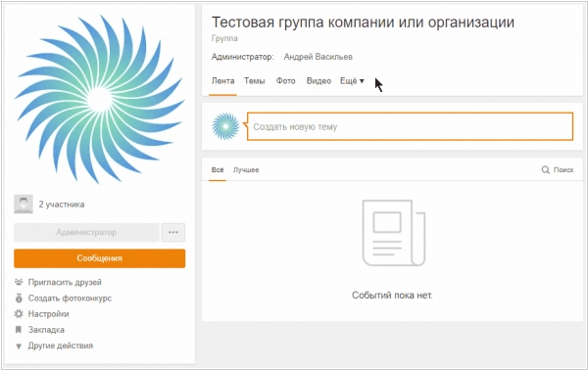Viewport: 588px width, 370px height.
Task: Expand Другие действия section
Action: (60, 346)
